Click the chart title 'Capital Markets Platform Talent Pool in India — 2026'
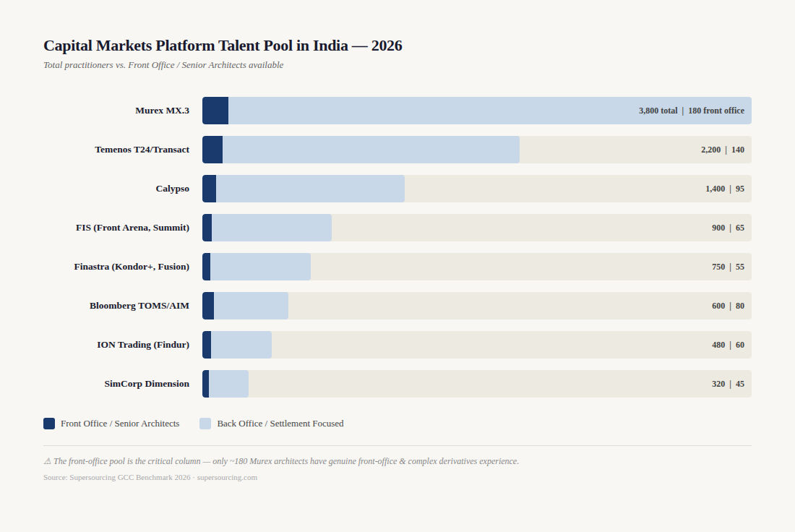795x532 pixels. tap(223, 46)
